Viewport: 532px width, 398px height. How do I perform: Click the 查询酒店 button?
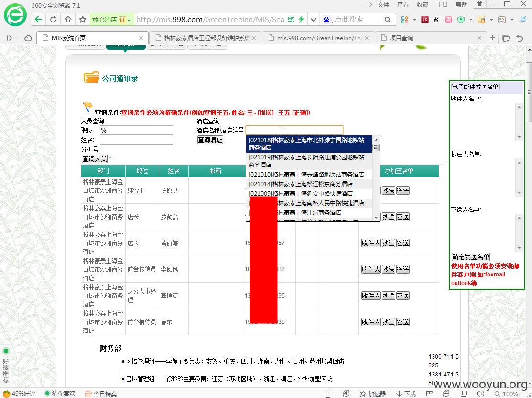(x=210, y=140)
